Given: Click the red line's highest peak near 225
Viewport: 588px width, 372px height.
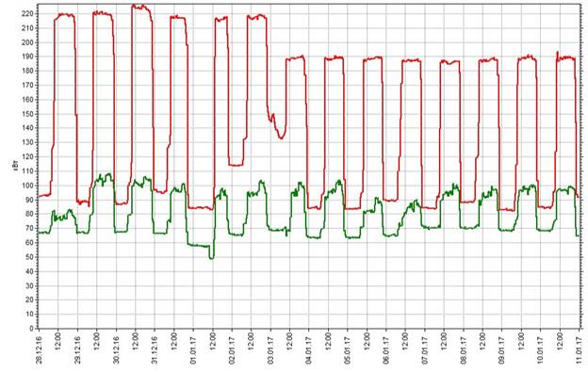Looking at the screenshot, I should click(139, 7).
